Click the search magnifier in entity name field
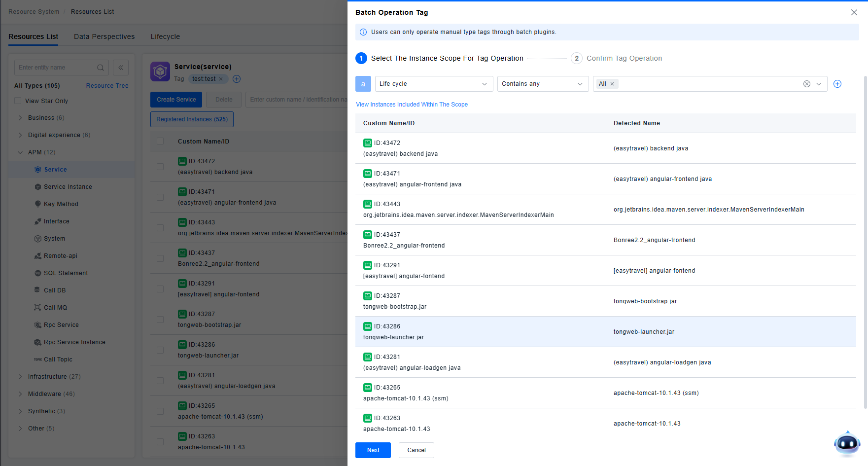868x466 pixels. 101,68
